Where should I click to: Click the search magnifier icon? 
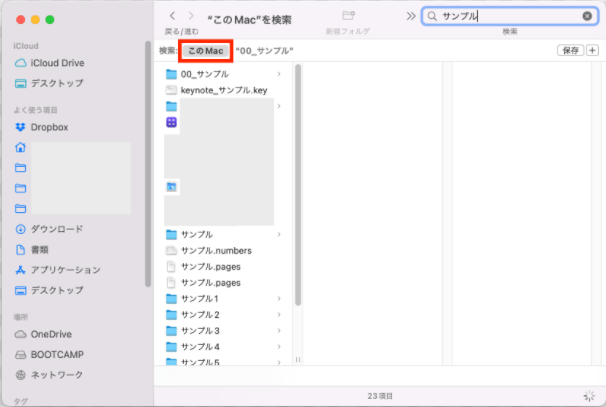pyautogui.click(x=432, y=16)
